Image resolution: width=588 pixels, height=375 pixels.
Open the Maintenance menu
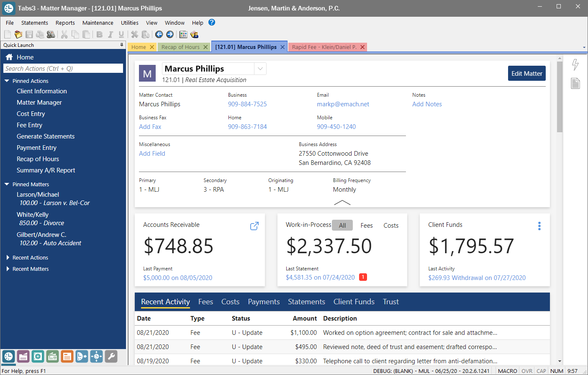(98, 23)
